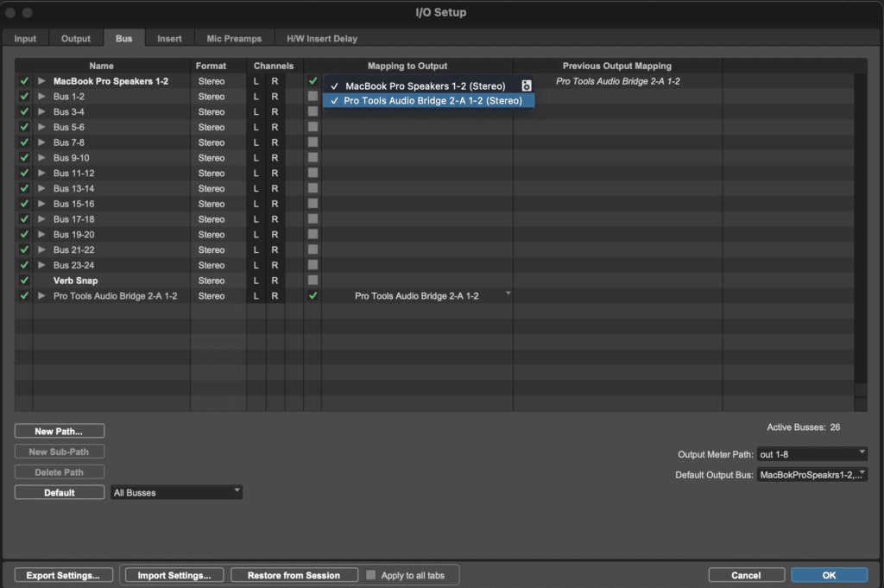The width and height of the screenshot is (884, 588).
Task: Click the L channel cell for Bus 1-2
Action: (x=256, y=97)
